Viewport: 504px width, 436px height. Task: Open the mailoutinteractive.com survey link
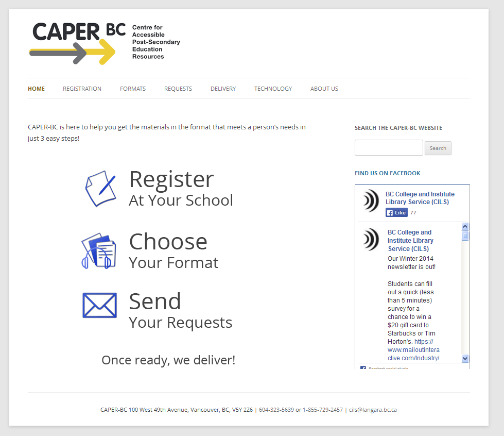pyautogui.click(x=413, y=350)
